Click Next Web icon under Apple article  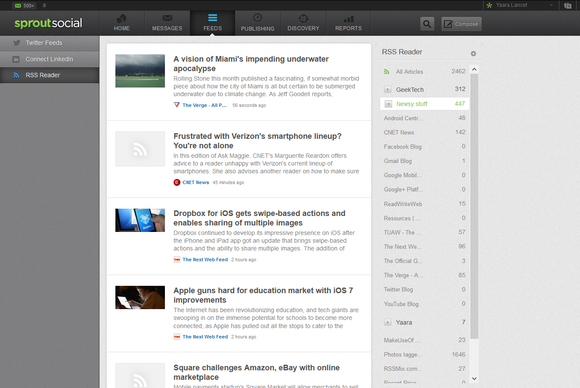coord(177,337)
